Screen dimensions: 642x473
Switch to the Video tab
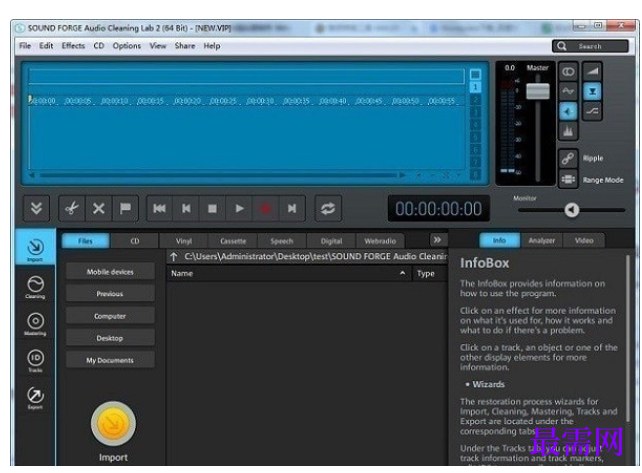(x=584, y=240)
